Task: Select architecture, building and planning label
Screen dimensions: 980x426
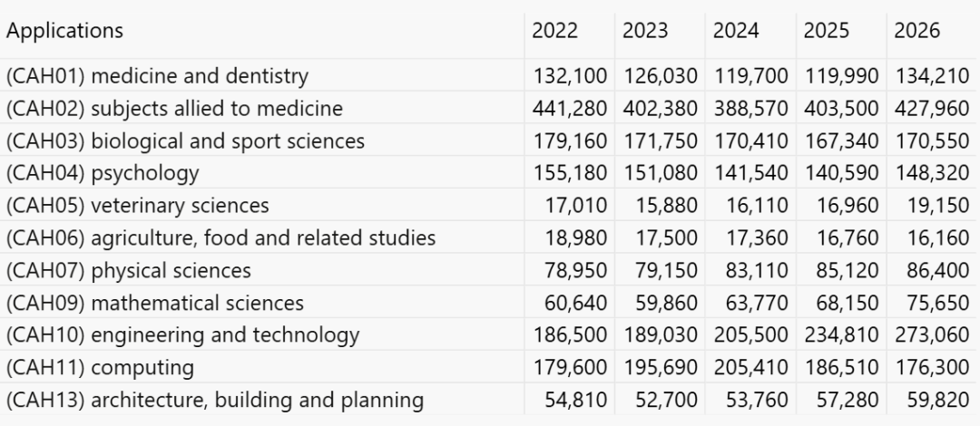Action: click(x=215, y=401)
